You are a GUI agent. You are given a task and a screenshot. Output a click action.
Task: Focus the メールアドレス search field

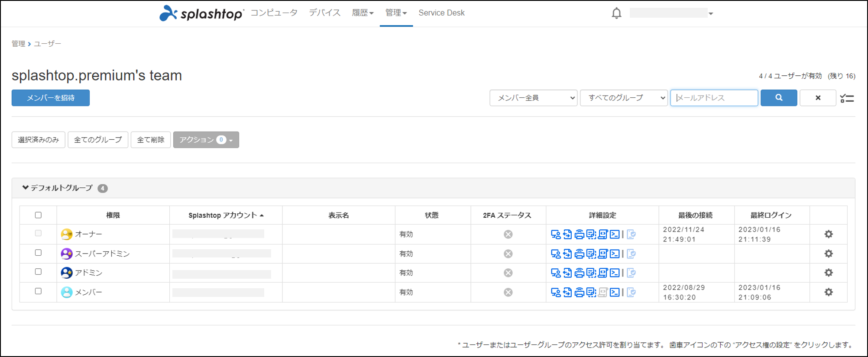(x=714, y=98)
